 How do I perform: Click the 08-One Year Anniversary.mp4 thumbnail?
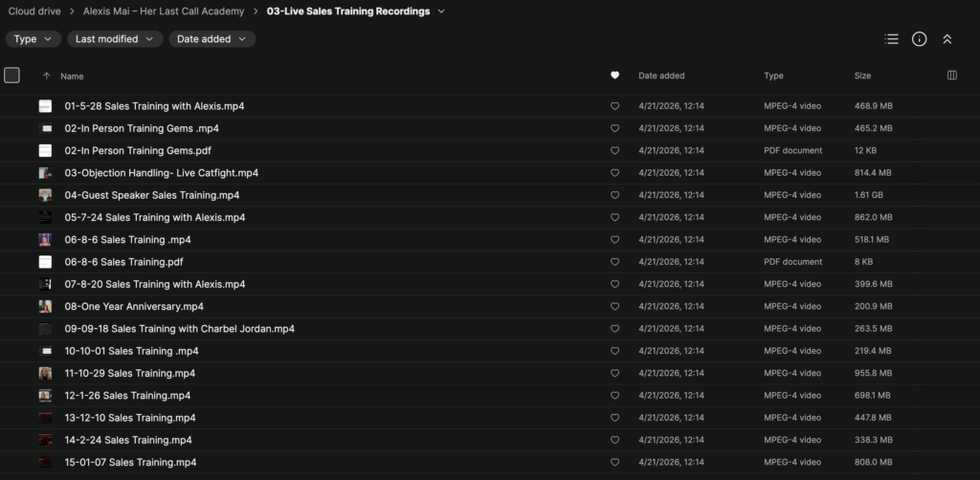pos(45,307)
